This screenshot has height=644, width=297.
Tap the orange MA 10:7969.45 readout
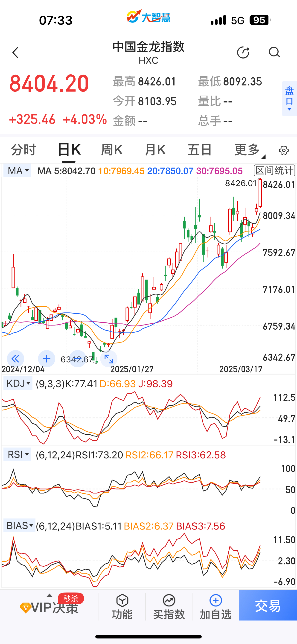[121, 171]
